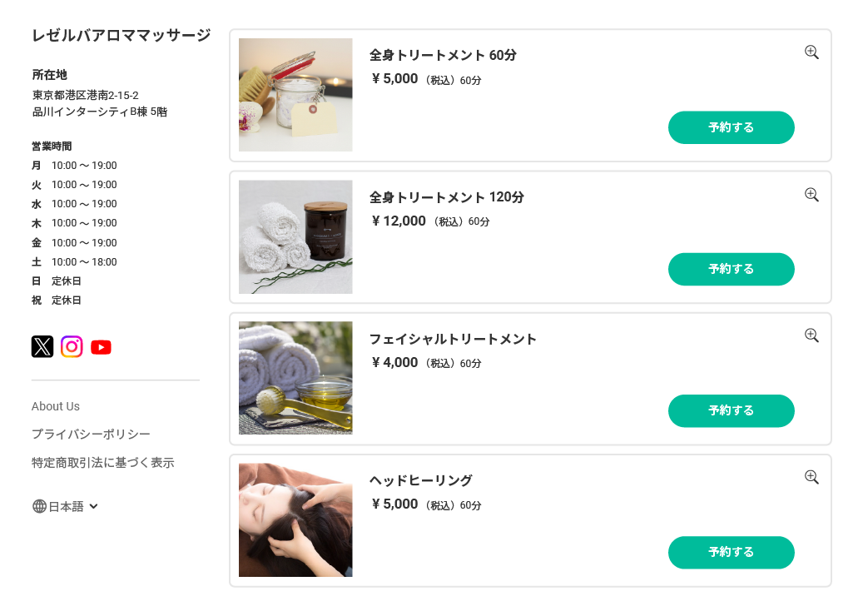Zoom into フェイシャルトリートメント details icon
This screenshot has width=863, height=616.
point(811,335)
